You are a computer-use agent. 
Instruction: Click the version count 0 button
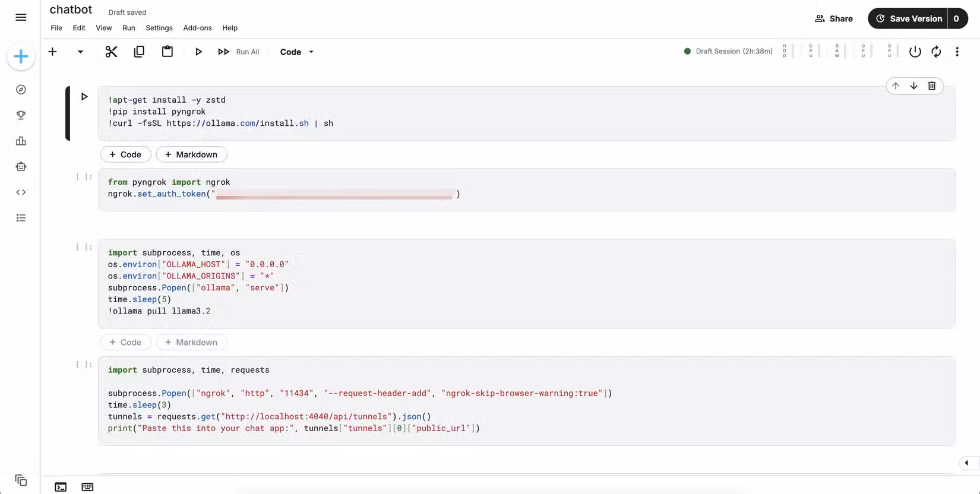pos(956,18)
